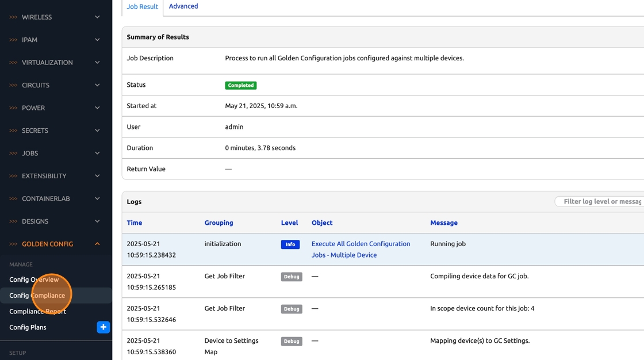The image size is (644, 360).
Task: Sort logs by Grouping column header
Action: coord(218,223)
